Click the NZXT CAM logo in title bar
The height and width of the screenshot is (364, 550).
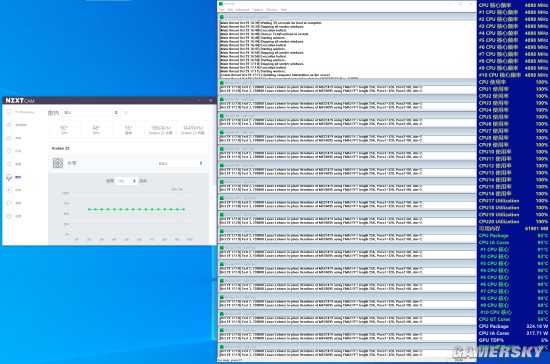point(20,101)
